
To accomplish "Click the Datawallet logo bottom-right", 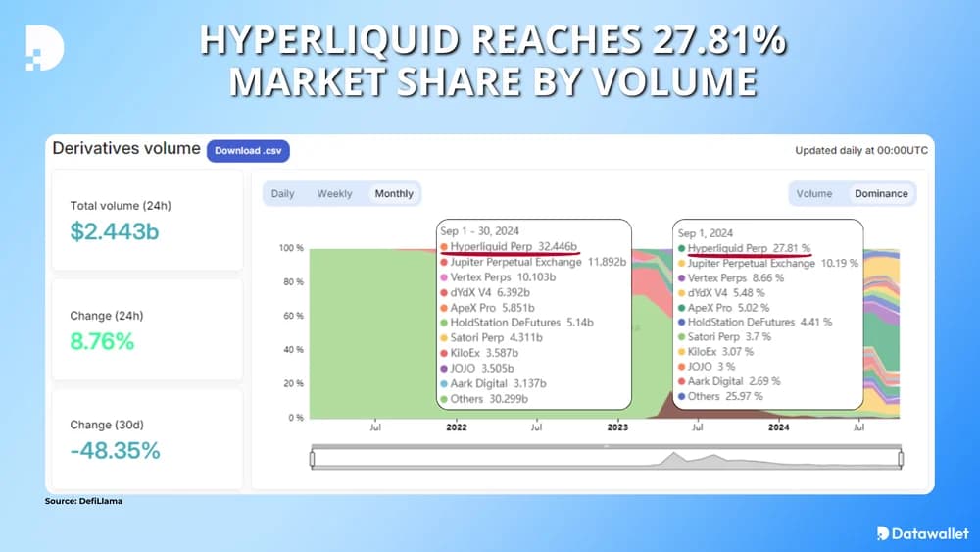I will point(922,533).
